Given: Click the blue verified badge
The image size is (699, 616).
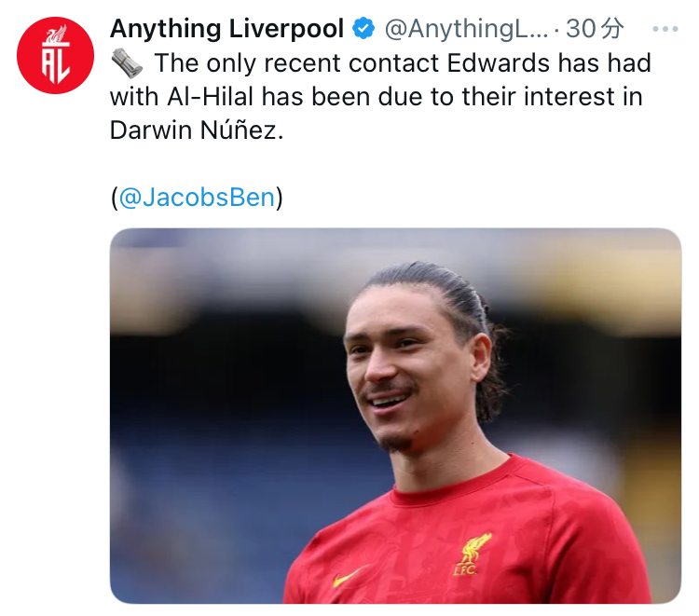Looking at the screenshot, I should 363,29.
